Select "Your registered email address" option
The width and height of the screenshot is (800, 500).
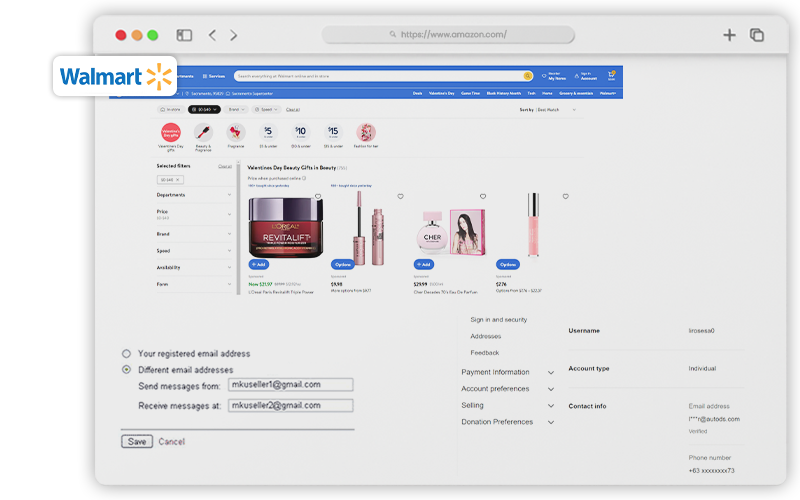126,354
